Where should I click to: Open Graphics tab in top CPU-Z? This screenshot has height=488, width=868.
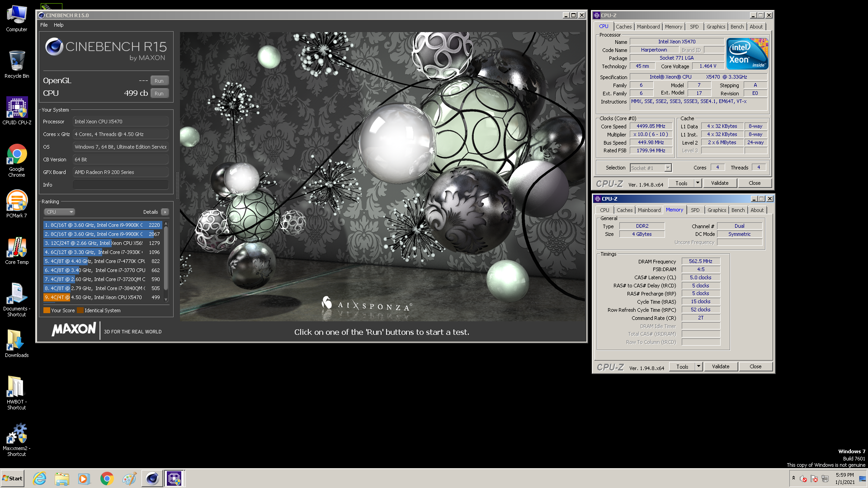716,27
